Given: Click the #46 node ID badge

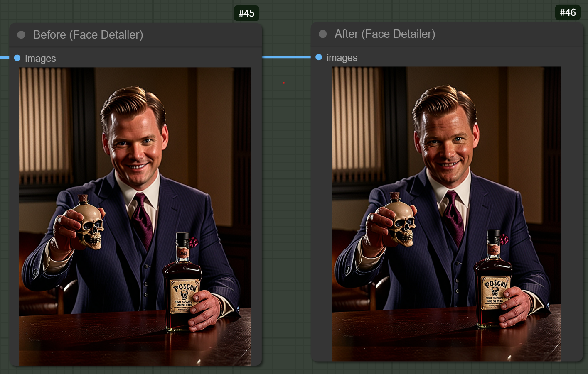Looking at the screenshot, I should 568,12.
